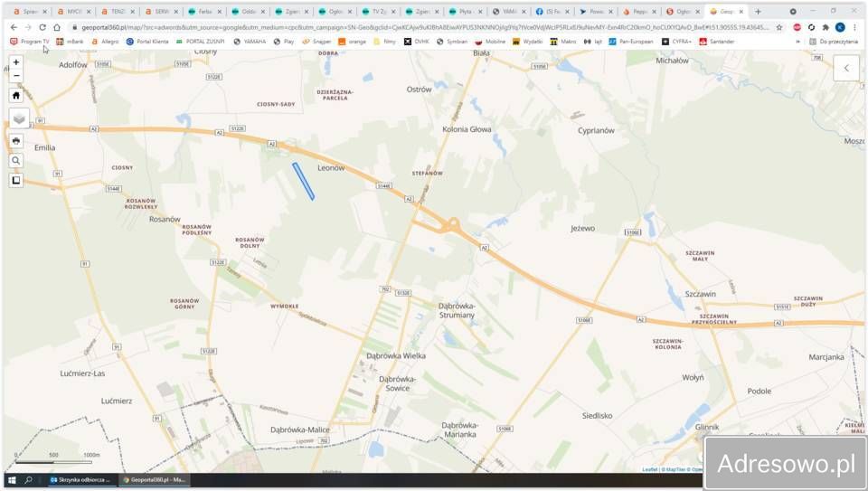The image size is (868, 491).
Task: Click the map home view icon
Action: tap(16, 95)
